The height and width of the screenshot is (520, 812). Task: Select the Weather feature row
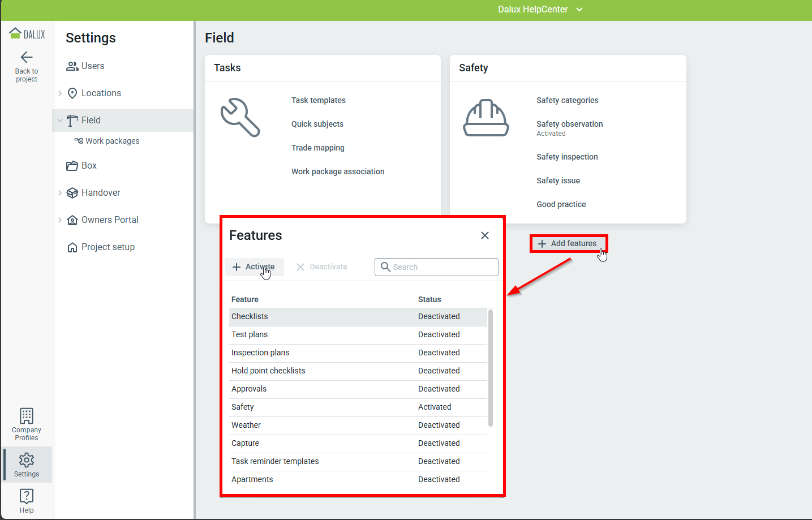(358, 426)
